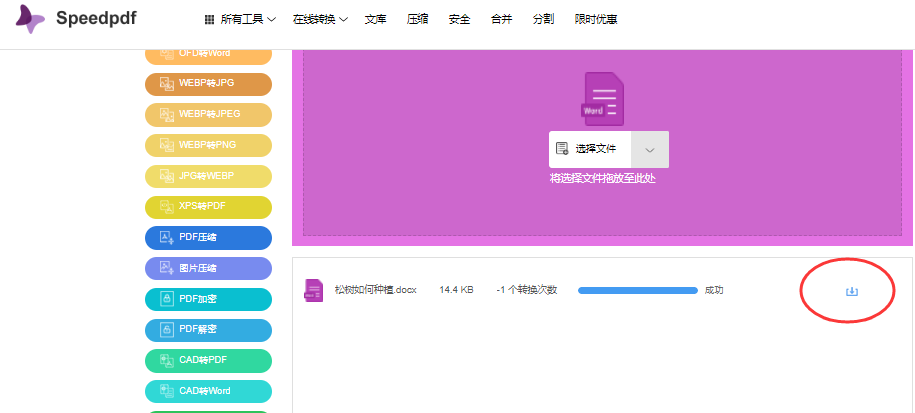
Task: Select the WEBP转JPG sidebar tool
Action: click(208, 84)
